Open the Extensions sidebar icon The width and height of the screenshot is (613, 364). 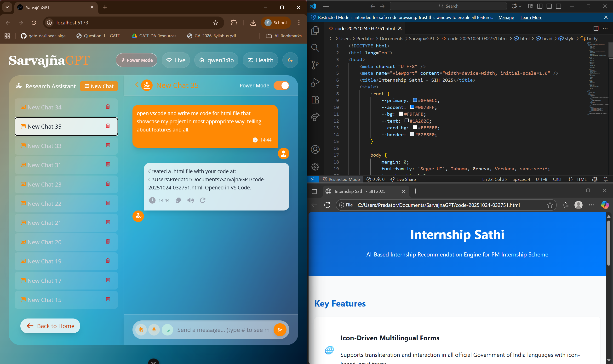pos(315,100)
